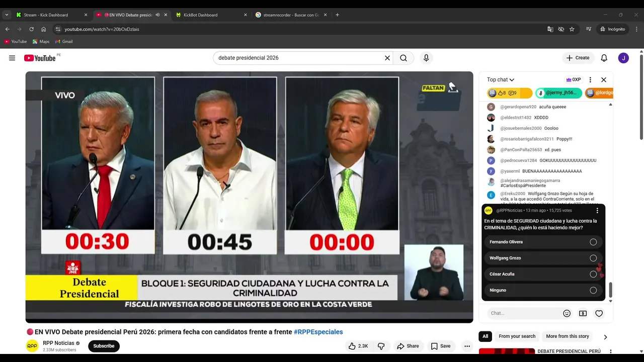The width and height of the screenshot is (644, 362).
Task: Open Maps bookmark
Action: (x=41, y=41)
